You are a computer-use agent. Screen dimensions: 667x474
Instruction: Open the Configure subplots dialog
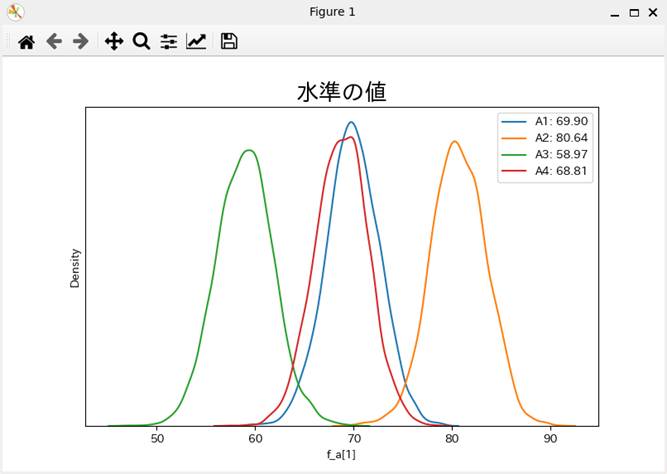(168, 41)
